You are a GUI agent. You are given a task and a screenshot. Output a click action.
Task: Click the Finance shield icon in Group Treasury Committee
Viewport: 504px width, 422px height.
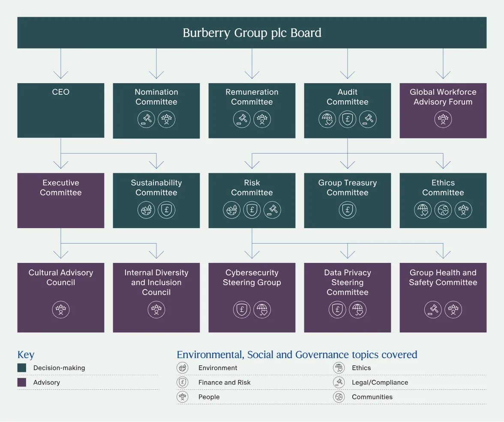pos(348,210)
